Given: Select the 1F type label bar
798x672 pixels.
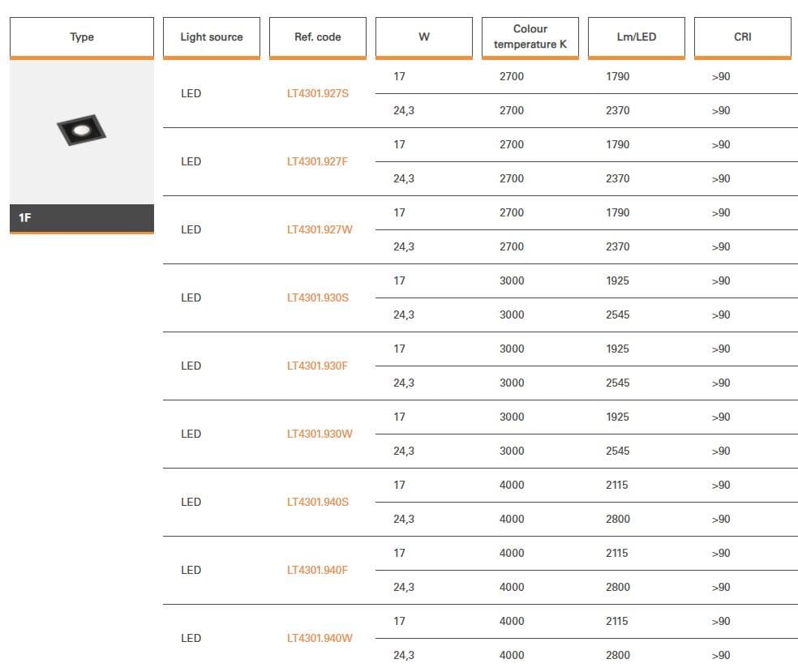Looking at the screenshot, I should click(x=82, y=218).
